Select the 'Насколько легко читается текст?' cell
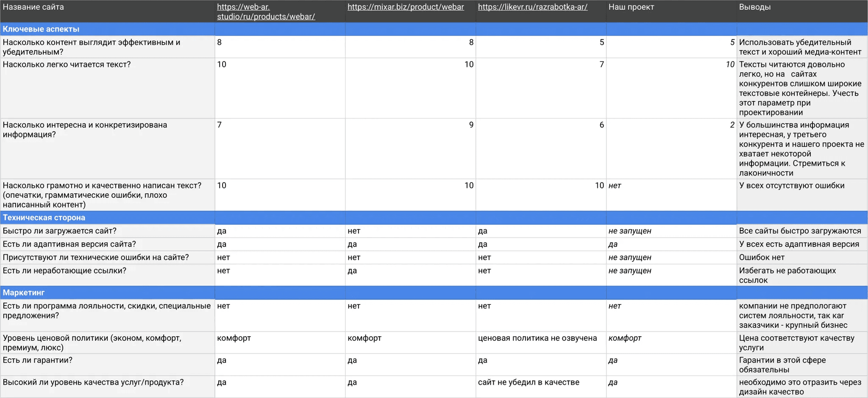The width and height of the screenshot is (868, 398). click(x=67, y=65)
